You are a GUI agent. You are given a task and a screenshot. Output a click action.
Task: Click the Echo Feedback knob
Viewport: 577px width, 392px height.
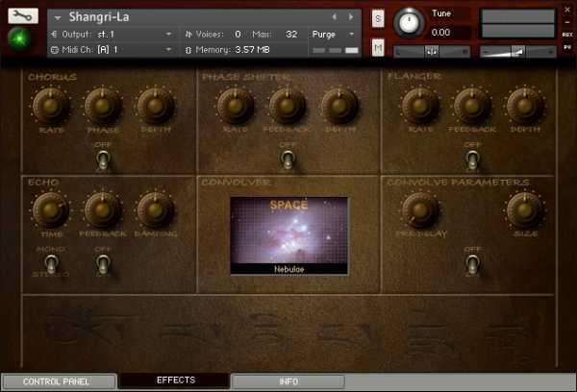(x=103, y=210)
